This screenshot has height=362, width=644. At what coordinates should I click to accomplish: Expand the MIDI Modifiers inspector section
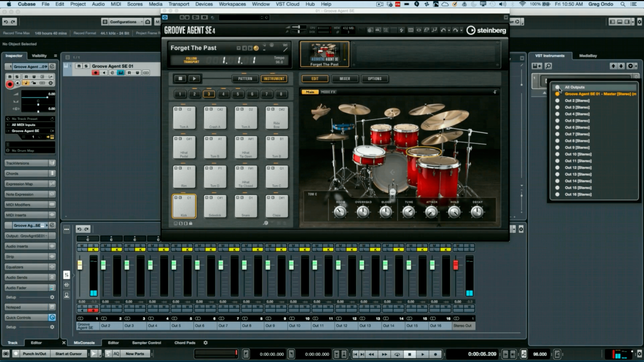tap(30, 205)
